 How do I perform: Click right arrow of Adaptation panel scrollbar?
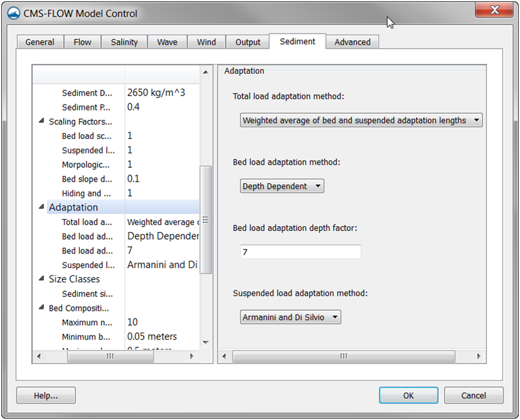point(478,356)
